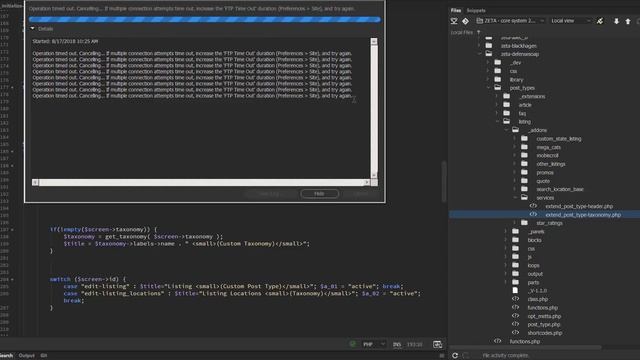Image resolution: width=640 pixels, height=360 pixels.
Task: Select post_type.php in file tree
Action: click(544, 324)
